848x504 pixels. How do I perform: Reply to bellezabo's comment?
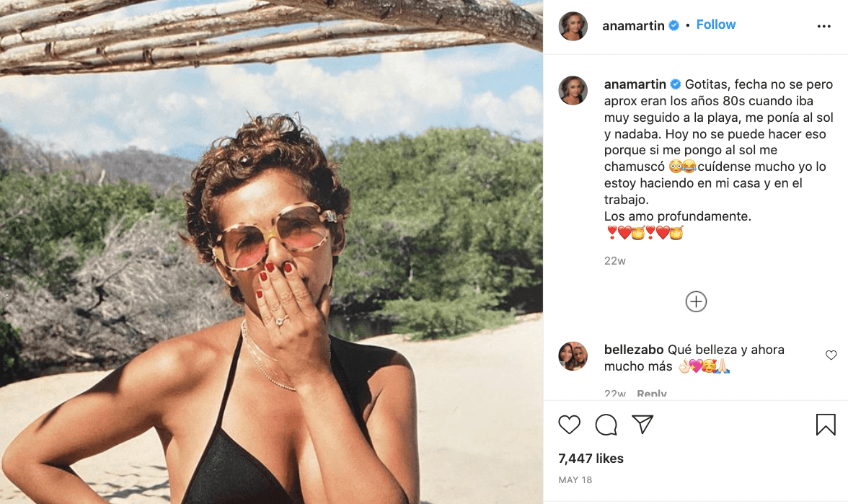coord(651,394)
